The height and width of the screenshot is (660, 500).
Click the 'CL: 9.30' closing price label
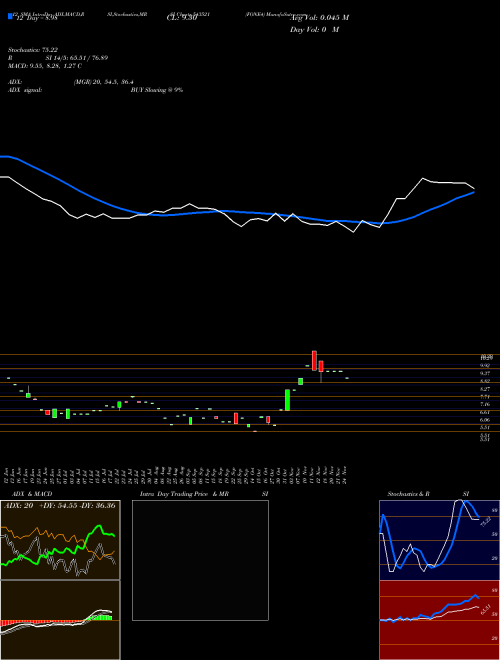[182, 18]
